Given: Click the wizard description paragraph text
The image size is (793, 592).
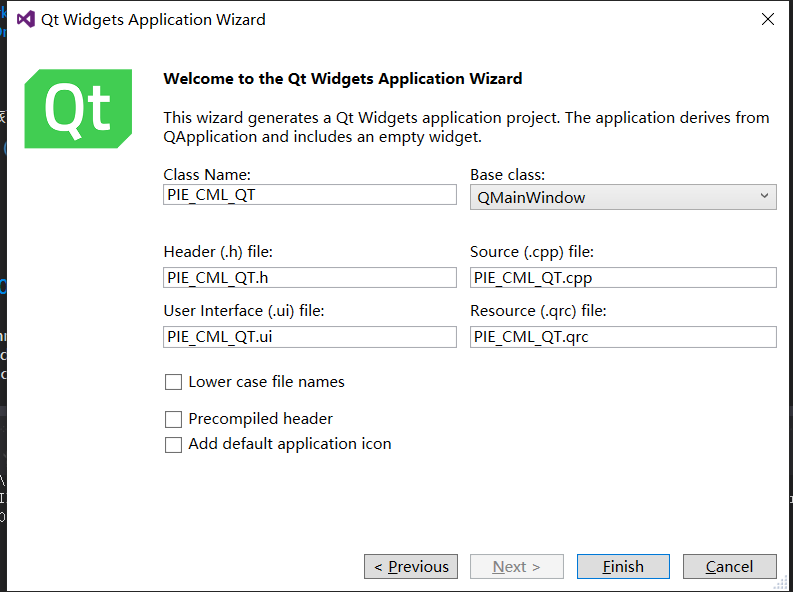Looking at the screenshot, I should click(x=466, y=127).
